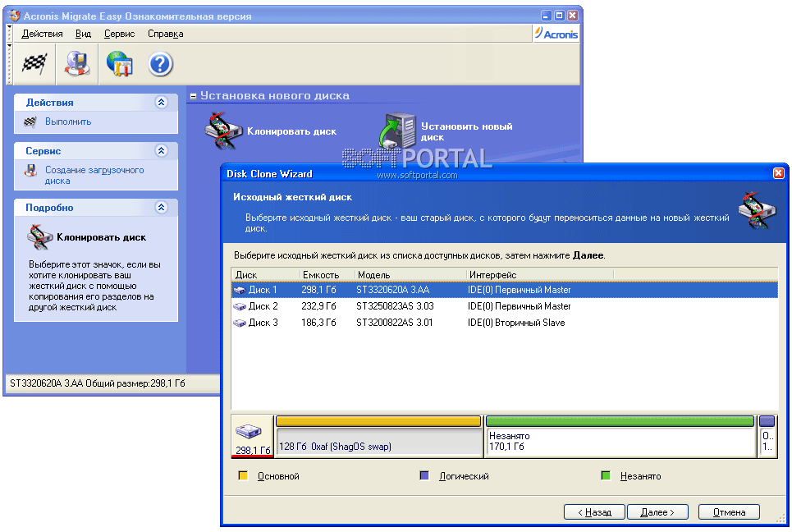Click the checkered flag Execute toolbar icon
Screen dimensions: 792x532
[34, 64]
